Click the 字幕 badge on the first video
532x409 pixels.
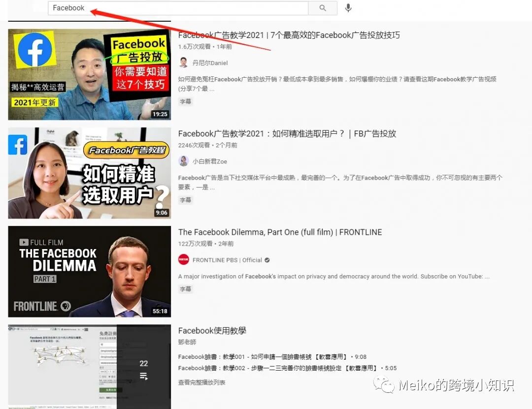186,101
